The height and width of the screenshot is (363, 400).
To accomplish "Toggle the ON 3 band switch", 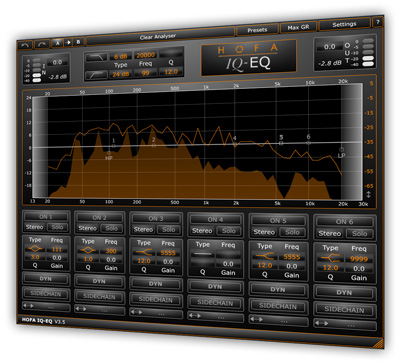I will point(156,219).
